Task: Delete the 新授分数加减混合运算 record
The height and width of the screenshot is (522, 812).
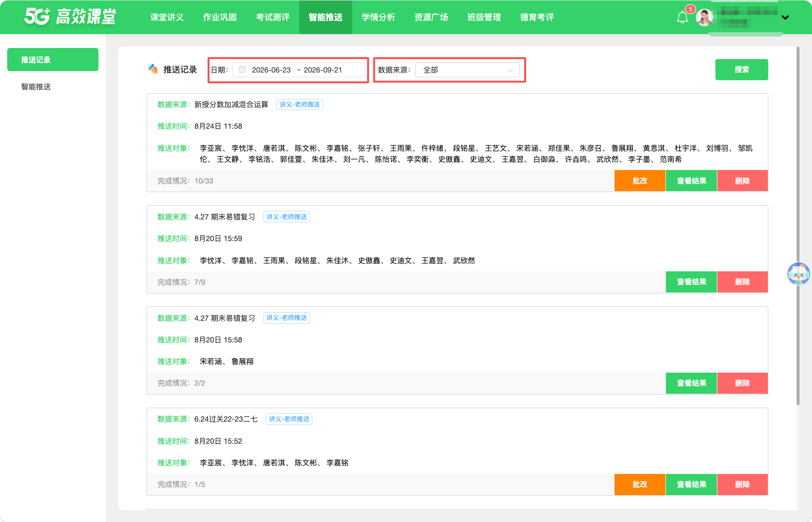Action: (742, 181)
